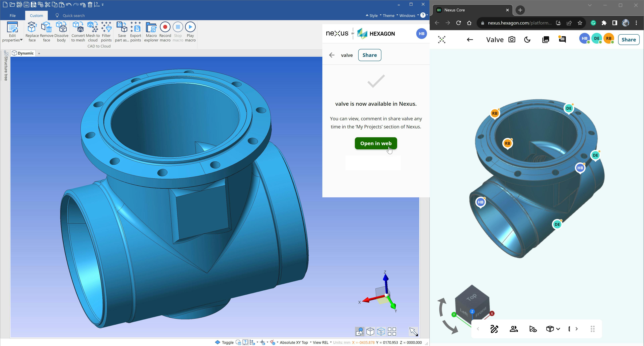This screenshot has width=644, height=346.
Task: Take a screenshot with the camera icon
Action: tap(512, 40)
